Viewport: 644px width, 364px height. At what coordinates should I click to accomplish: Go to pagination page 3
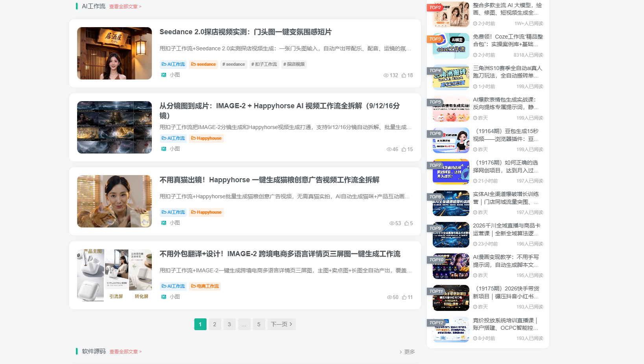[229, 324]
